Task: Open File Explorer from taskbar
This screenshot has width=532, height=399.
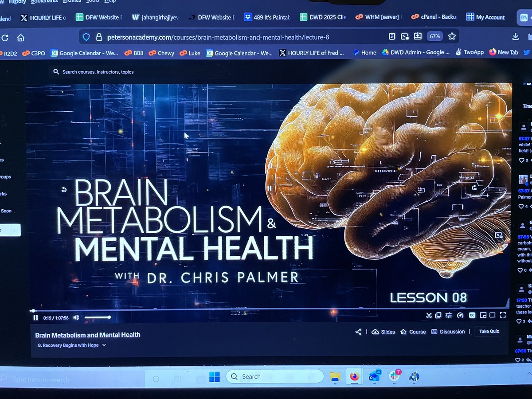Action: click(335, 377)
